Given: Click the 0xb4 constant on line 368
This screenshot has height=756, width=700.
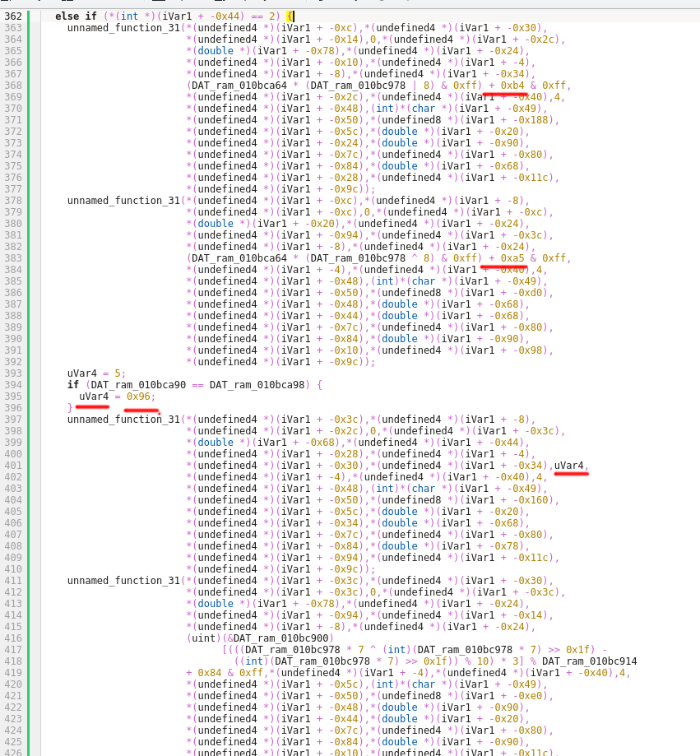Looking at the screenshot, I should coord(512,86).
